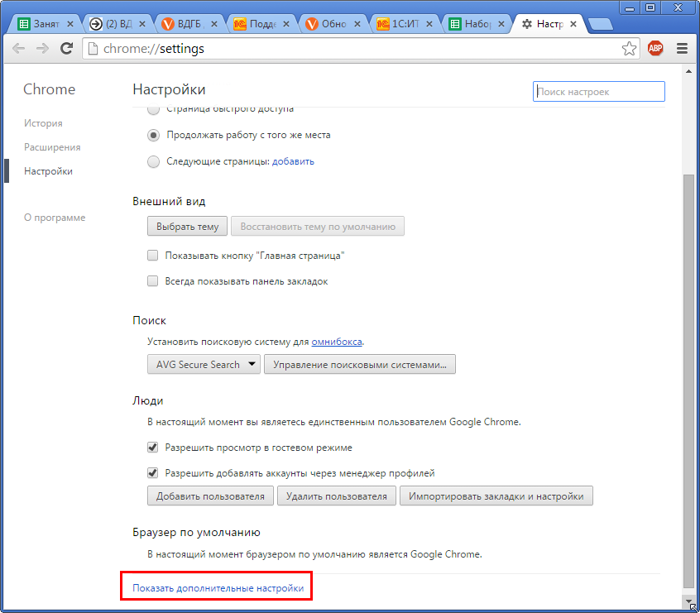Image resolution: width=700 pixels, height=613 pixels.
Task: Click the scrollbar up arrow
Action: click(x=689, y=71)
